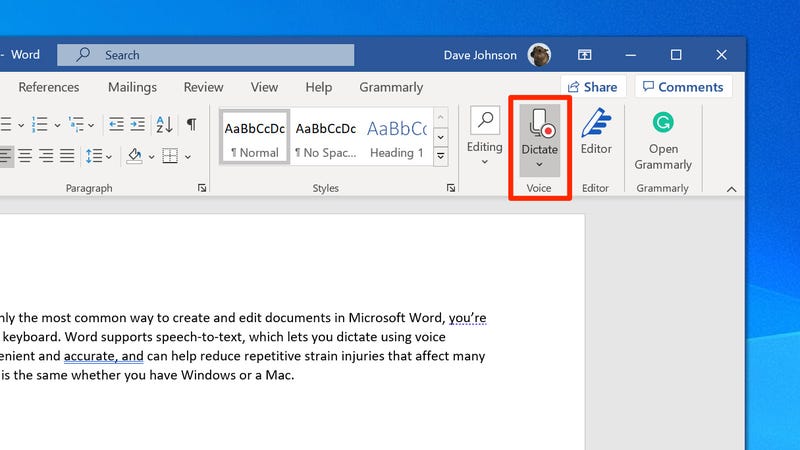Switch to the Mailings tab

(x=132, y=87)
